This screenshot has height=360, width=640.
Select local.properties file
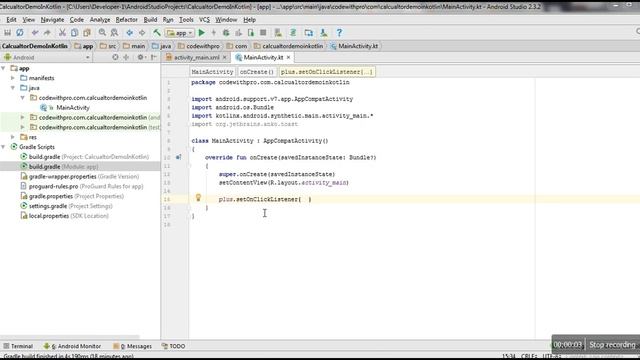click(x=64, y=216)
